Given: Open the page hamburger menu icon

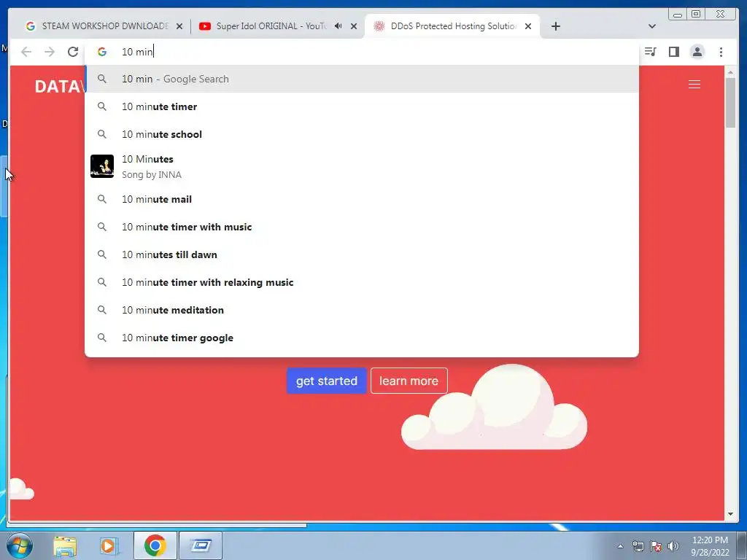Looking at the screenshot, I should tap(694, 85).
